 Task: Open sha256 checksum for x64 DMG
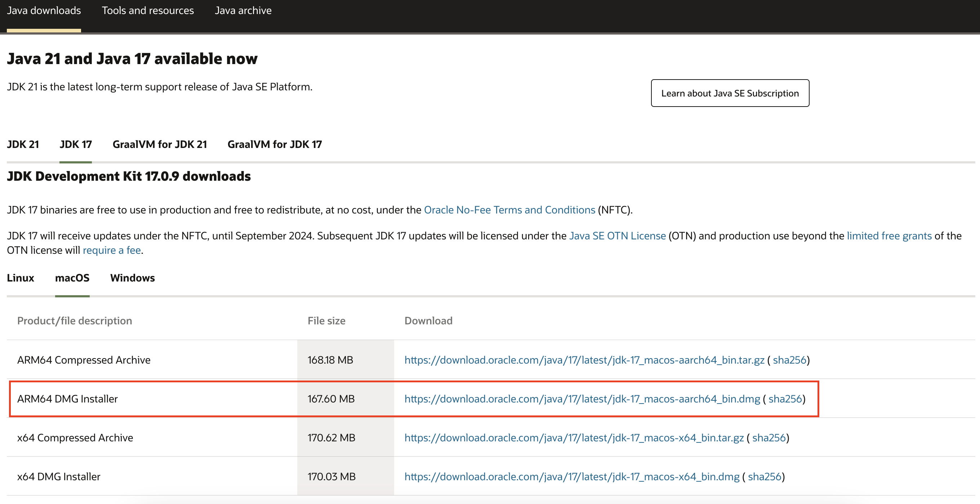764,477
